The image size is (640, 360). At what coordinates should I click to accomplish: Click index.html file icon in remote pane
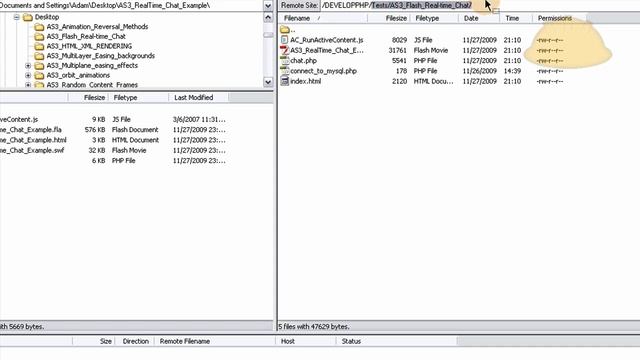[284, 81]
